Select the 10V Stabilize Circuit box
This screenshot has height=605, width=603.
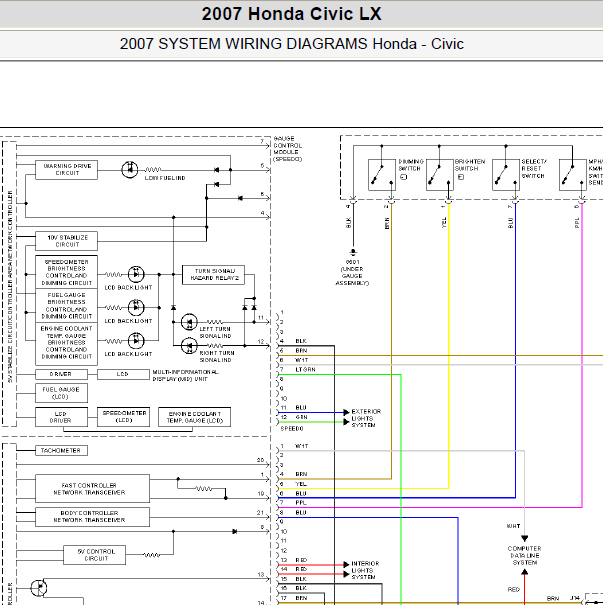coord(66,241)
